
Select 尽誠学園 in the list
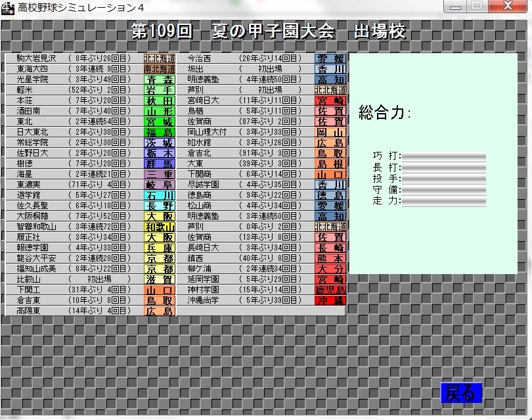tap(261, 184)
